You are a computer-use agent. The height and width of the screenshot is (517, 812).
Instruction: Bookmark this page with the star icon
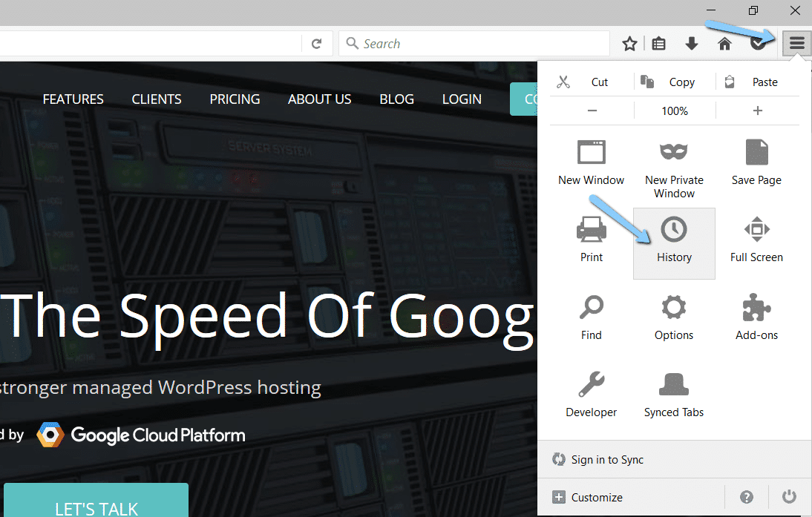coord(629,43)
